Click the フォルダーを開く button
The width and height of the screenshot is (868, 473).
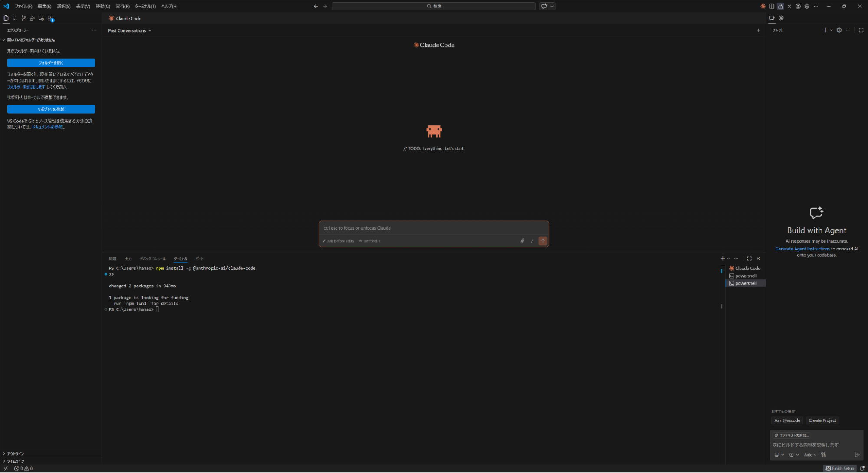(x=51, y=63)
